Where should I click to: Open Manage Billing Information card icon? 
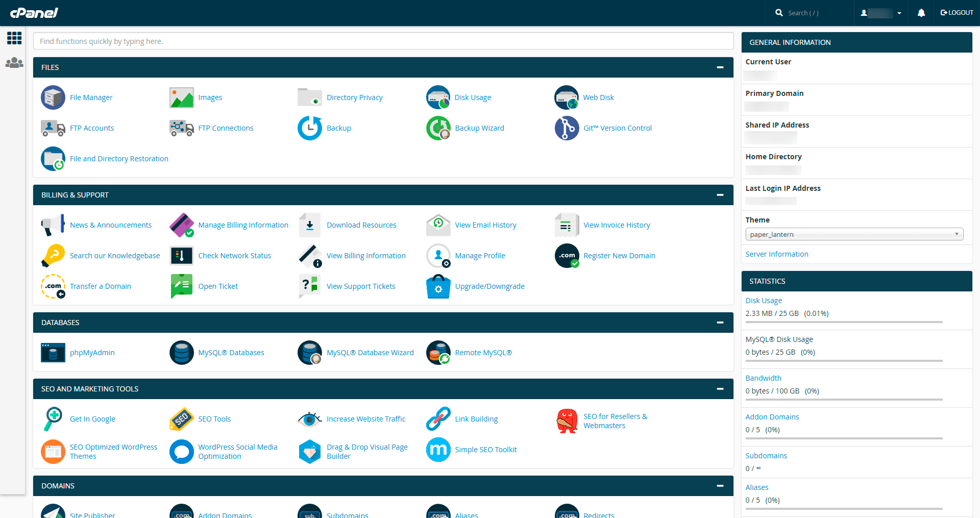(182, 225)
